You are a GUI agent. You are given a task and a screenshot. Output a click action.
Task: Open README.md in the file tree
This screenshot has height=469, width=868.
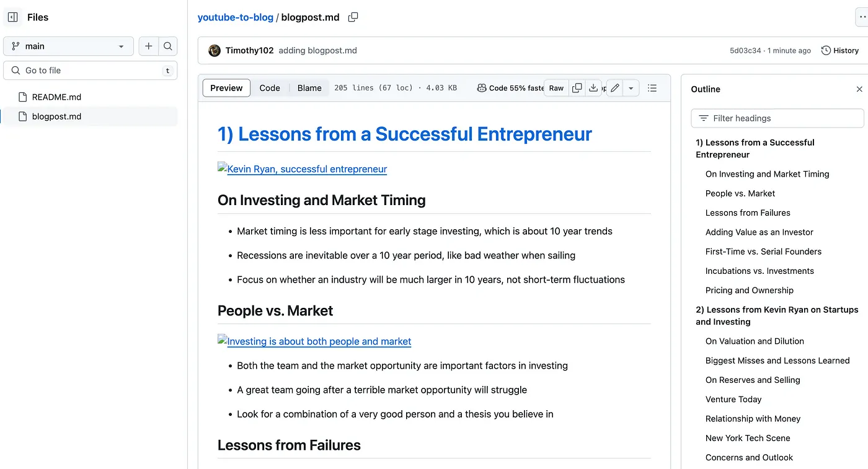(x=56, y=97)
